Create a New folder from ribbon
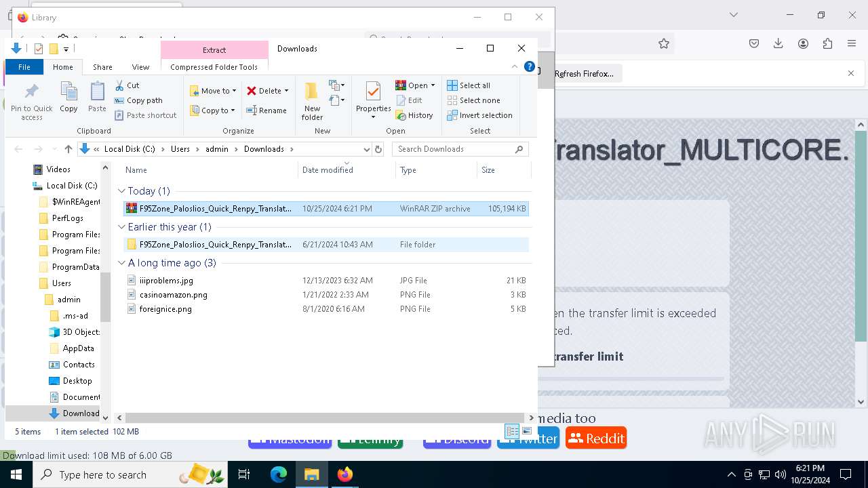Screen dimensions: 868x488 [x=312, y=100]
